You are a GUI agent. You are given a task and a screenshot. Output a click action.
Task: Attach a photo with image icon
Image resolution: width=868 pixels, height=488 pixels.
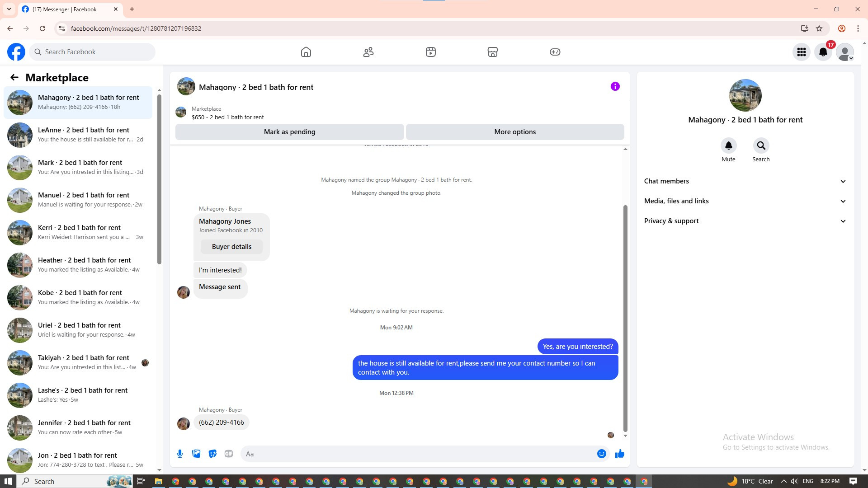196,454
